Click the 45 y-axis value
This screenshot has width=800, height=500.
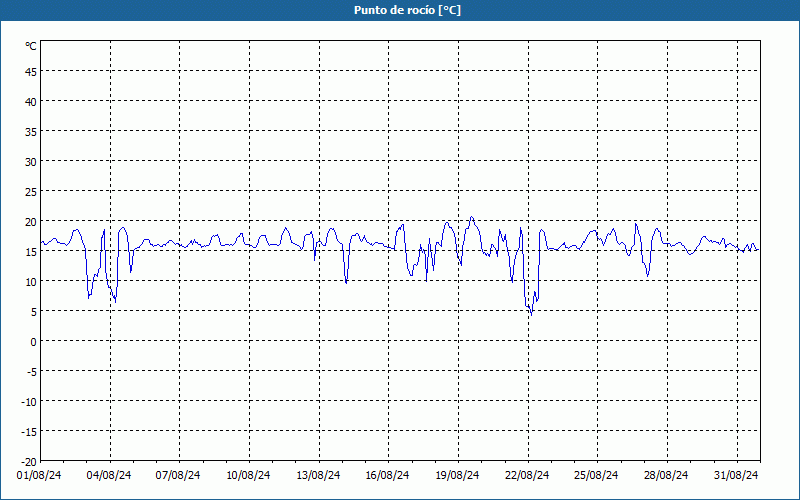pos(31,72)
